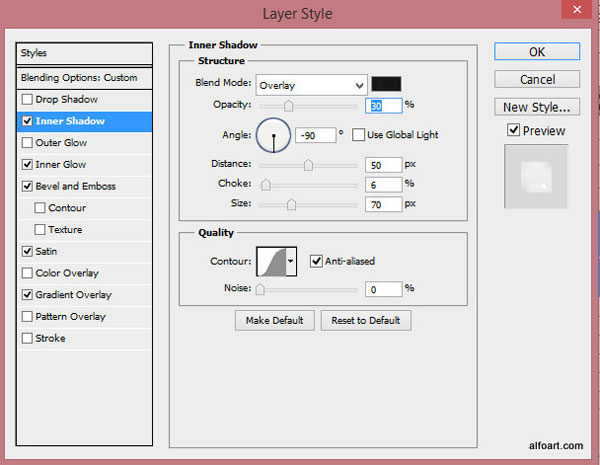Click the Make Default button
This screenshot has width=600, height=465.
pos(275,320)
